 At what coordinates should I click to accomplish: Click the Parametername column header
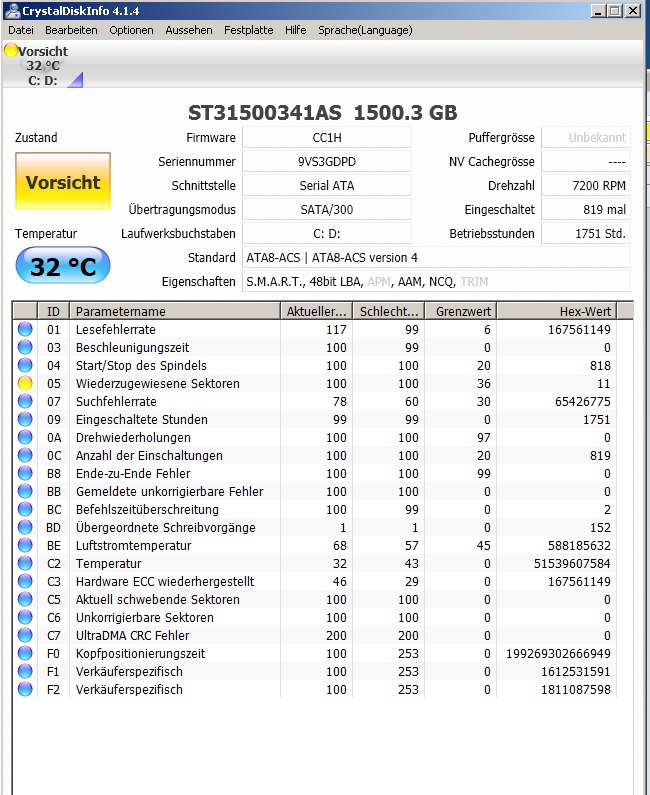click(174, 311)
